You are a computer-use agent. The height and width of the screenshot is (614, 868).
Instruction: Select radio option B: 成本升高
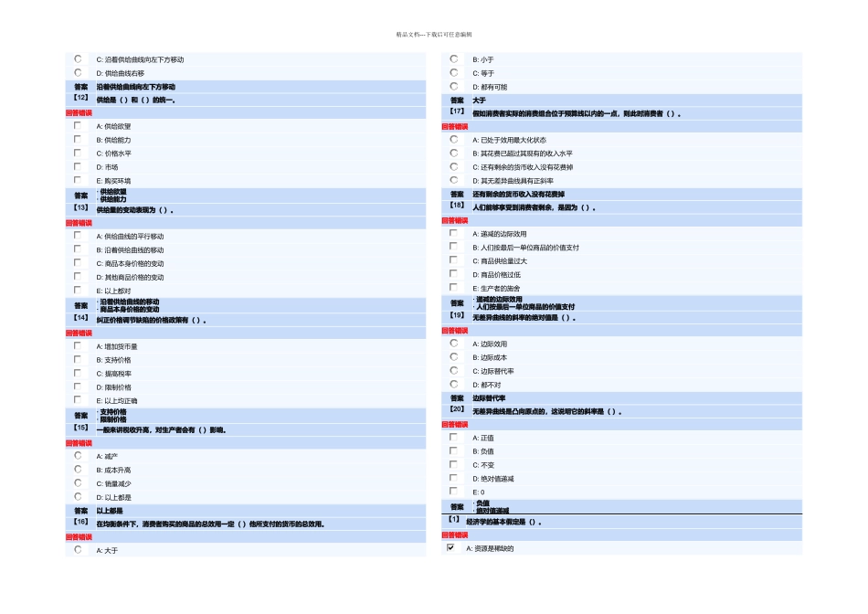78,470
